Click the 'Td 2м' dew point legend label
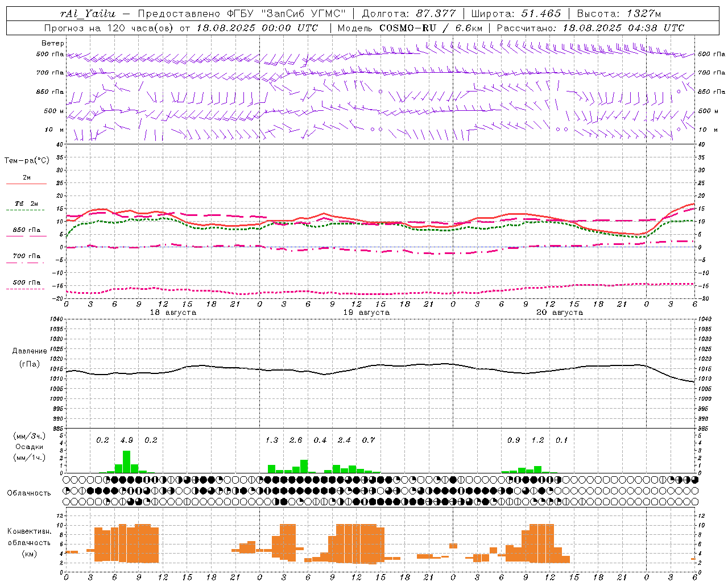728x582 pixels. [26, 203]
